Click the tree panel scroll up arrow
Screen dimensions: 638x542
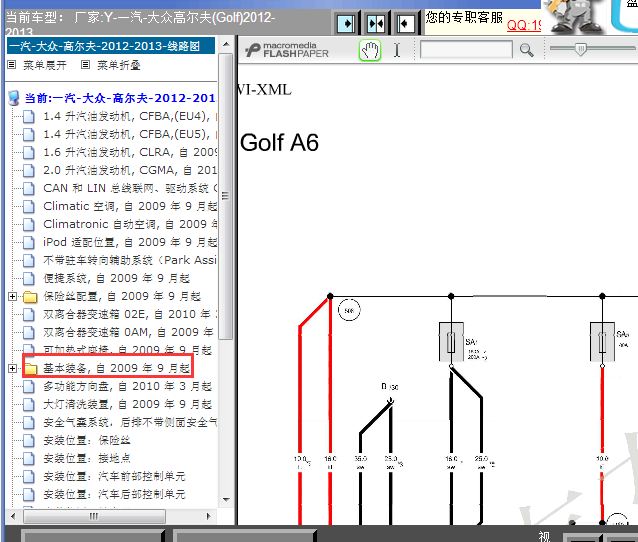(226, 44)
